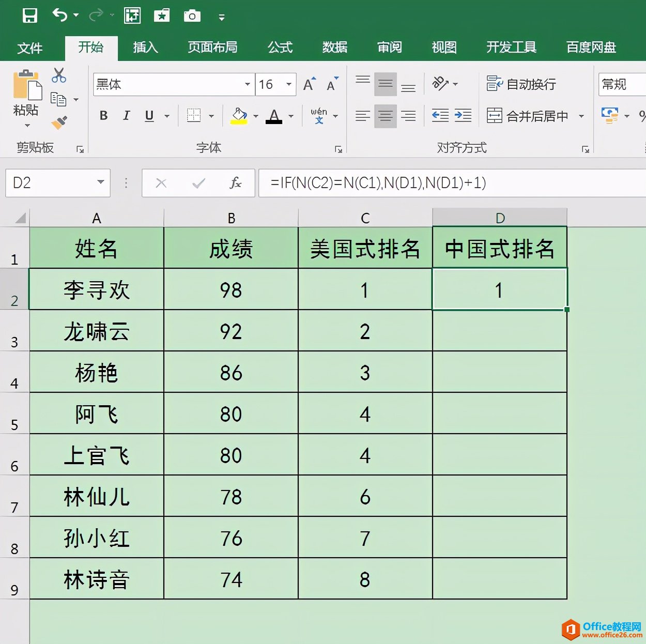Screen dimensions: 646x644
Task: Select the score cell 92
Action: point(231,331)
